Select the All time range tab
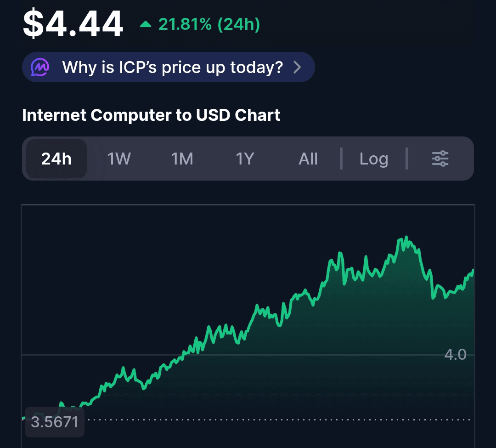Viewport: 496px width, 448px height. point(308,159)
